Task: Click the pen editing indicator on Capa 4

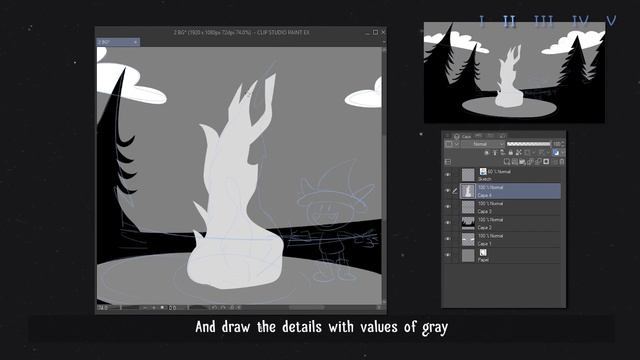Action: pyautogui.click(x=455, y=191)
